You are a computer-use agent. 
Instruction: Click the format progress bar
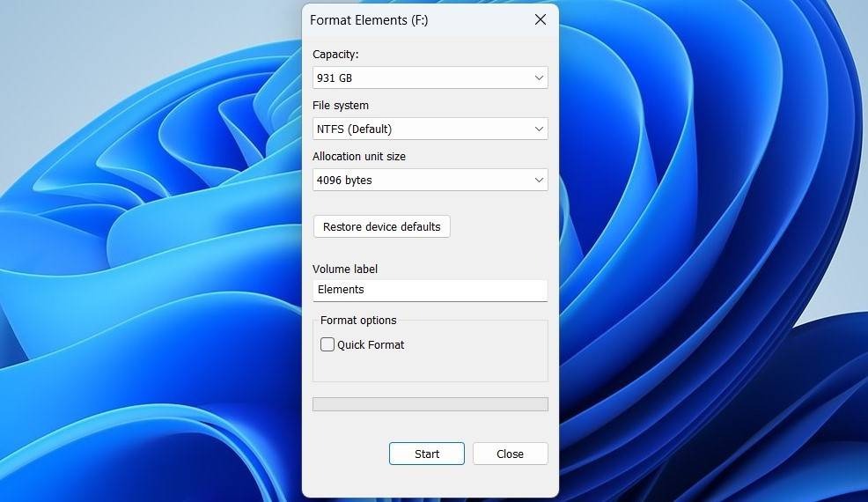[430, 404]
